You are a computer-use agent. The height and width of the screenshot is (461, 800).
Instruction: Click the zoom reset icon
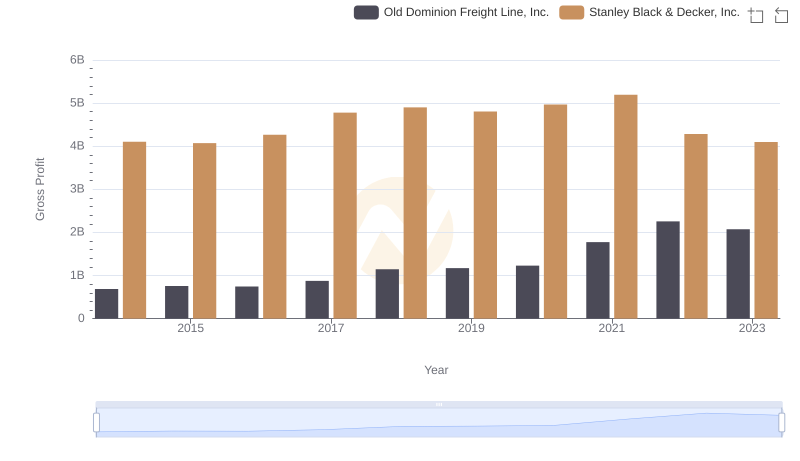click(x=781, y=15)
